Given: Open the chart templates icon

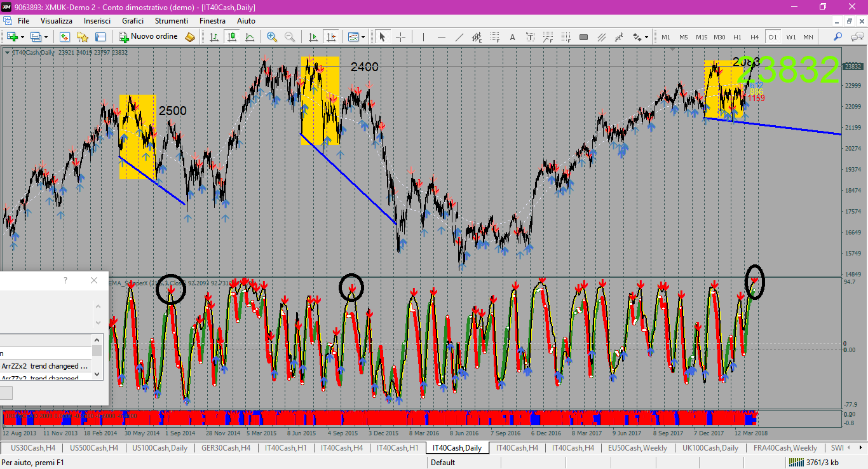Looking at the screenshot, I should click(353, 37).
